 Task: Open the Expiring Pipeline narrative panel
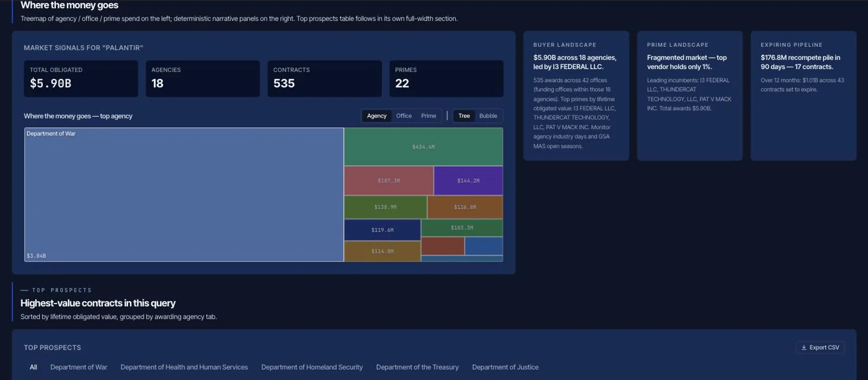tap(803, 96)
